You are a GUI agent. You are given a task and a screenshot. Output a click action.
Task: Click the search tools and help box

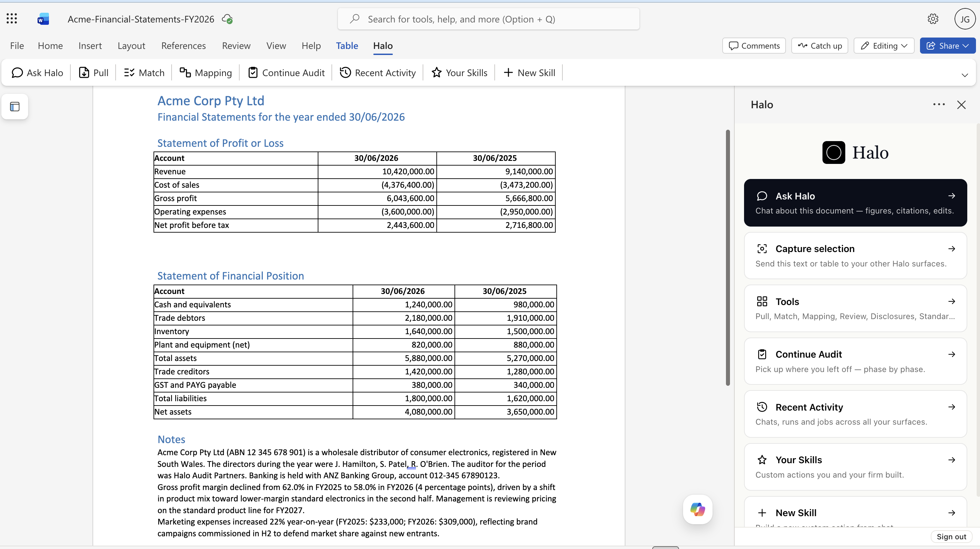488,19
